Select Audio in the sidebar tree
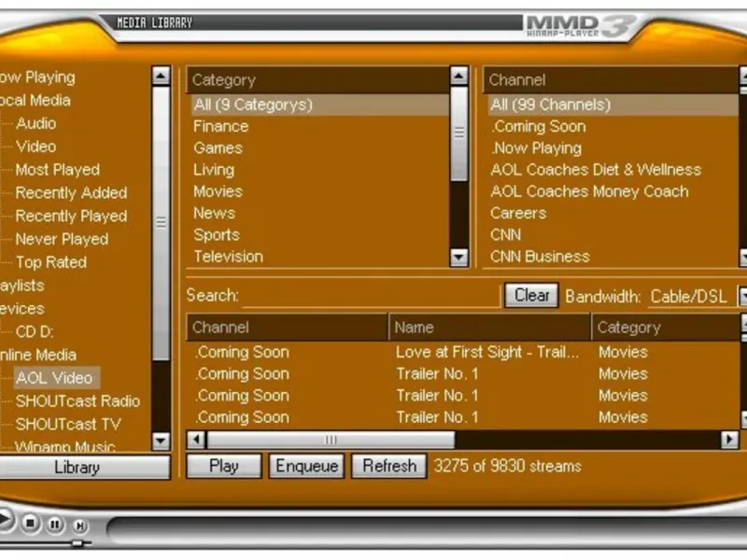 [x=36, y=124]
